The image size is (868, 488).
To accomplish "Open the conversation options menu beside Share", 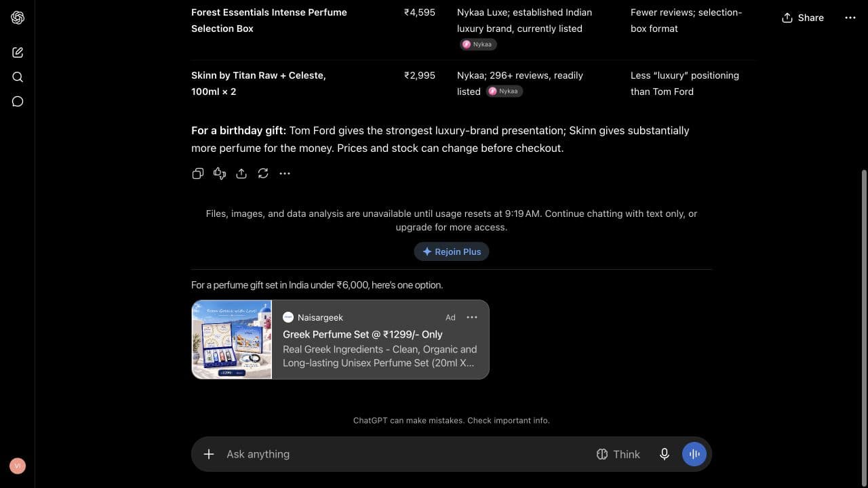I will pos(850,18).
